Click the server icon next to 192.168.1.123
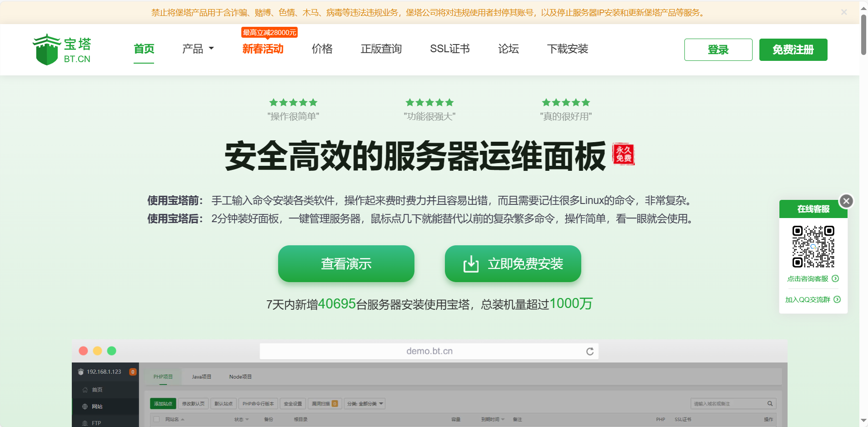 pos(80,371)
